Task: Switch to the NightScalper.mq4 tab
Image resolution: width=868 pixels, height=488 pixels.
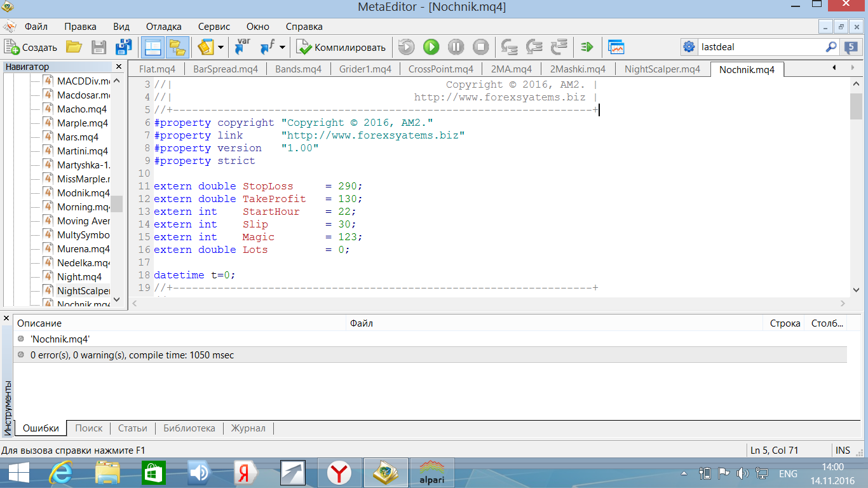Action: click(x=662, y=69)
